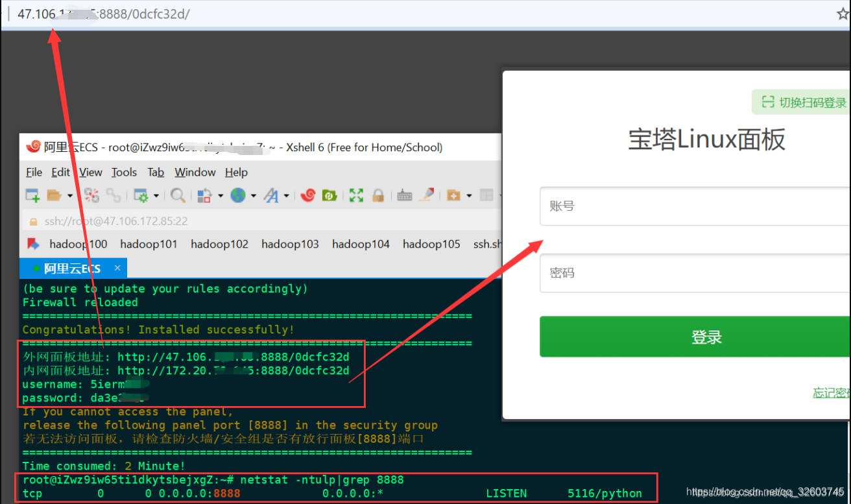Click the Open Session folder icon in Xshell
This screenshot has height=504, width=851.
(54, 195)
